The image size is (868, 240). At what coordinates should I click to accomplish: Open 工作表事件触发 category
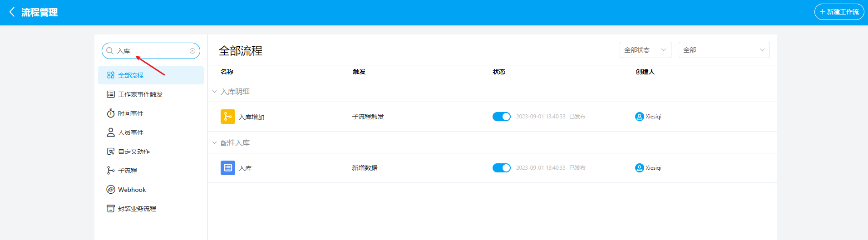tap(151, 94)
